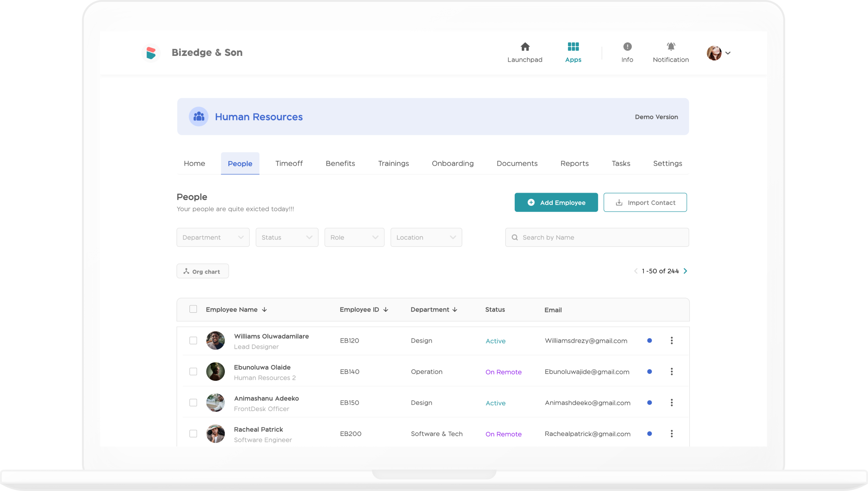Screen dimensions: 868x491
Task: Click the Human Resources people icon
Action: click(199, 117)
